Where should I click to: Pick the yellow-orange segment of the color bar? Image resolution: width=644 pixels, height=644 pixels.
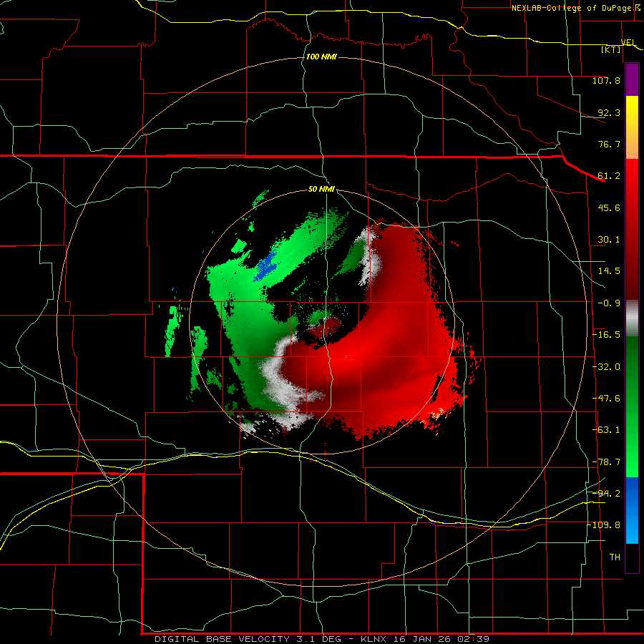(x=632, y=127)
